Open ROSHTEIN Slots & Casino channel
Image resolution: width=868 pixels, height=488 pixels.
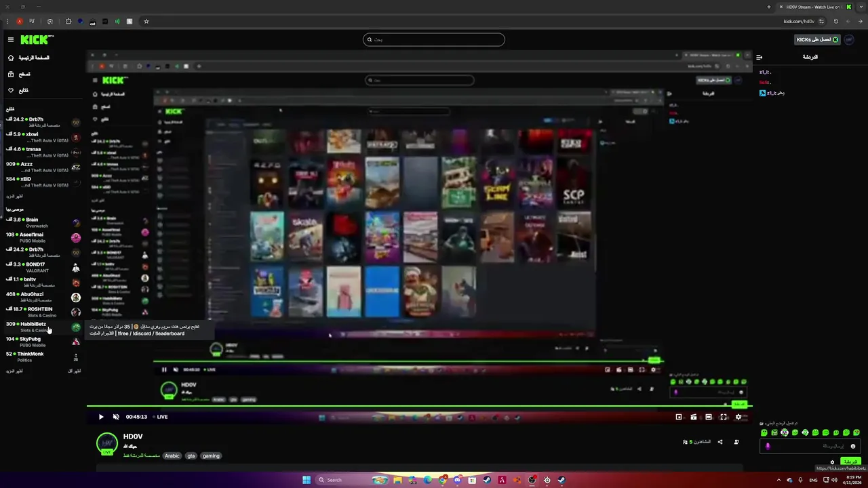click(43, 312)
